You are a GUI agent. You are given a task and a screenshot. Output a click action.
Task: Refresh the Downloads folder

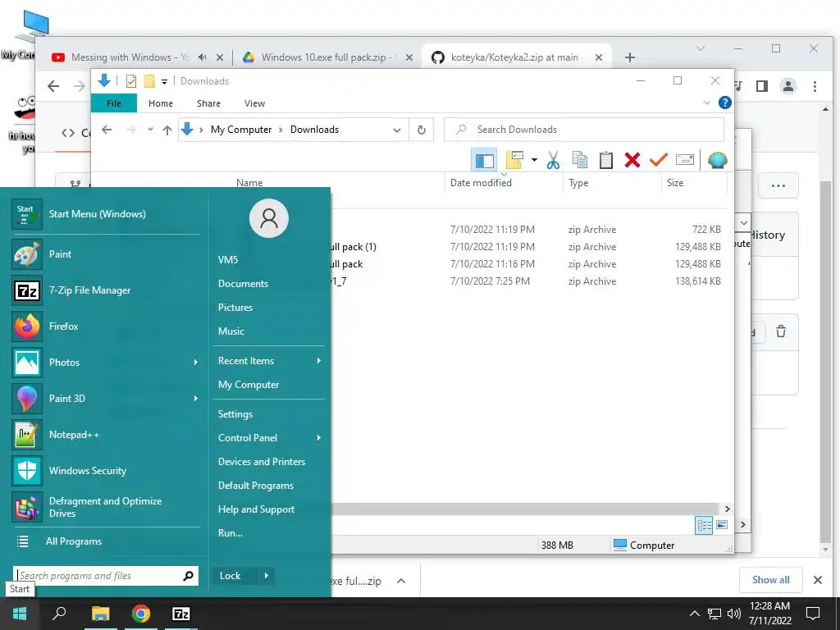[422, 130]
